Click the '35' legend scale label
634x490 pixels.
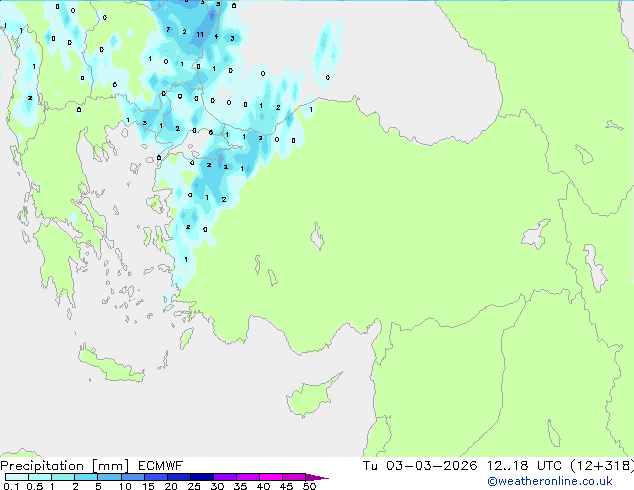pyautogui.click(x=240, y=486)
